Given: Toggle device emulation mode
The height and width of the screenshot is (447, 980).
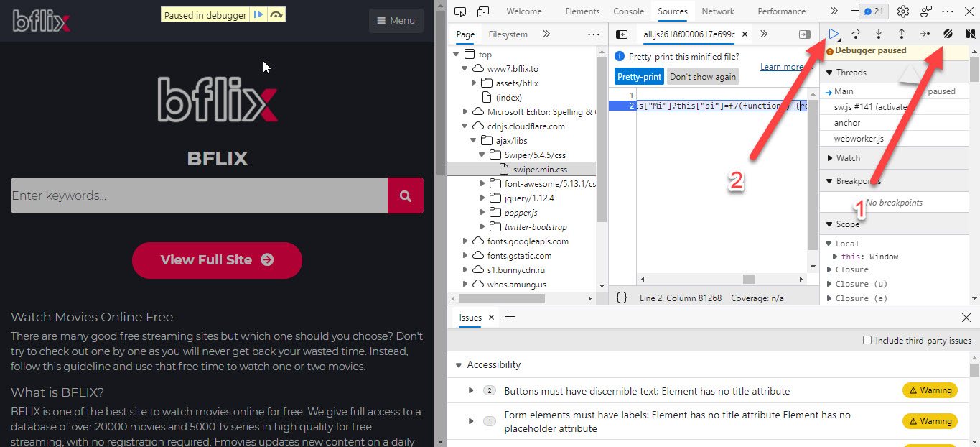Looking at the screenshot, I should pos(483,11).
